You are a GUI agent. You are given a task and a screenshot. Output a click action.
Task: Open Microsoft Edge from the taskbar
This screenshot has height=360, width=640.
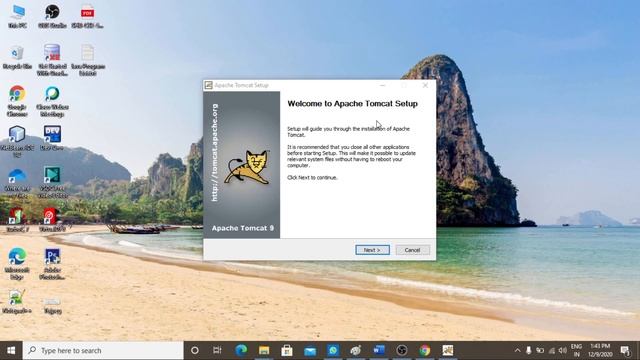coord(241,350)
